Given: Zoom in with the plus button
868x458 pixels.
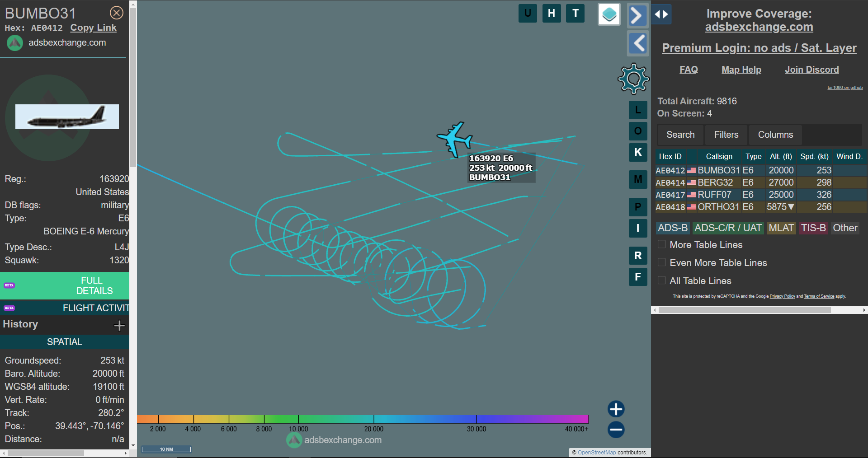Looking at the screenshot, I should tap(616, 409).
